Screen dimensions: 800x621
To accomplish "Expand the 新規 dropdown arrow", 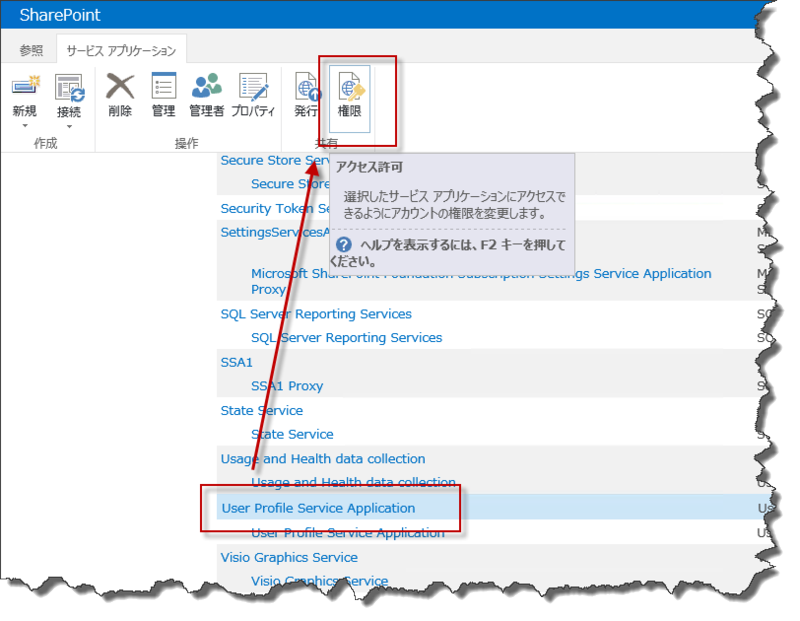I will [24, 126].
